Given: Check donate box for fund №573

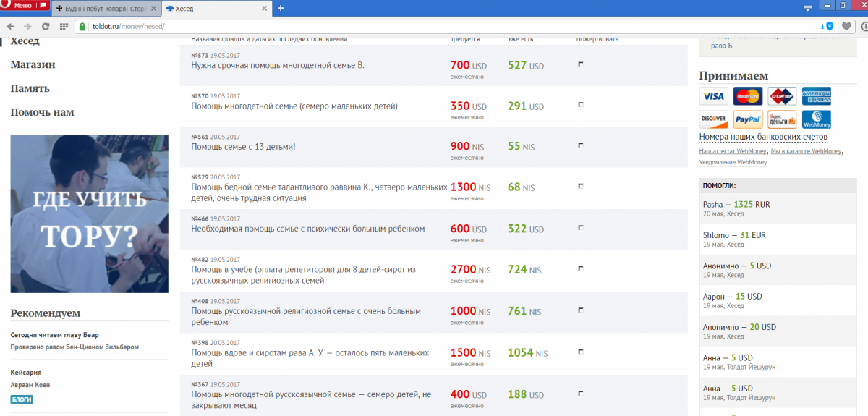Looking at the screenshot, I should pyautogui.click(x=581, y=64).
